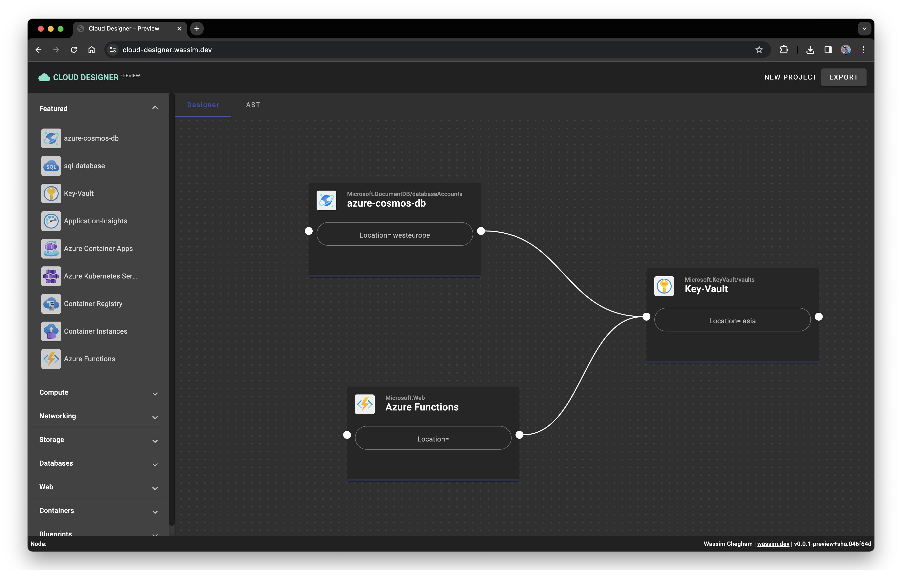Click the Node: status bar label
The image size is (902, 588).
click(x=38, y=544)
